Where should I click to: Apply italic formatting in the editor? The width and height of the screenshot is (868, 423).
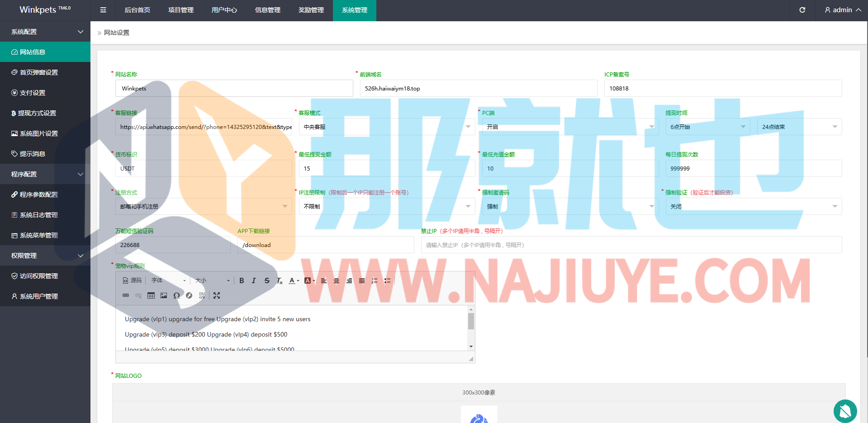(254, 280)
